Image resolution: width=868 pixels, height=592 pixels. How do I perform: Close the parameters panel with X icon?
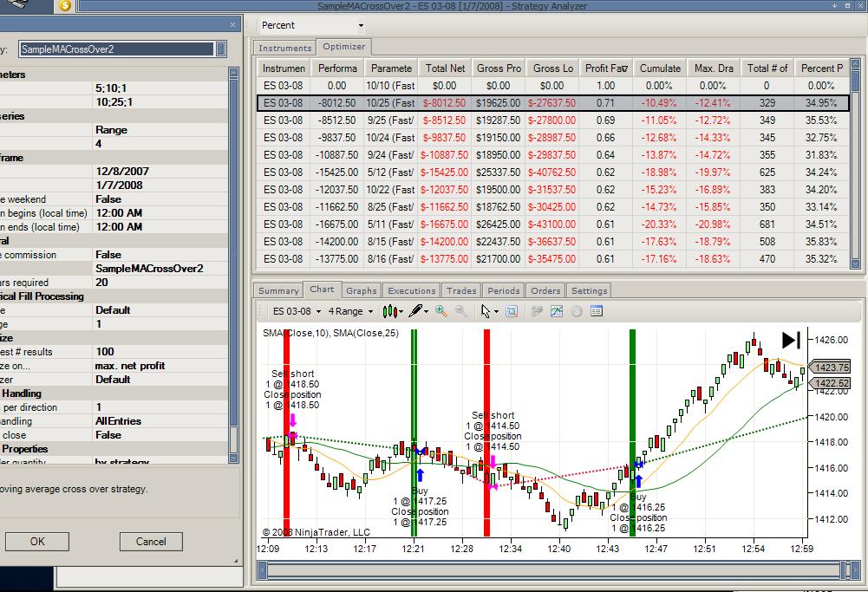tap(232, 24)
